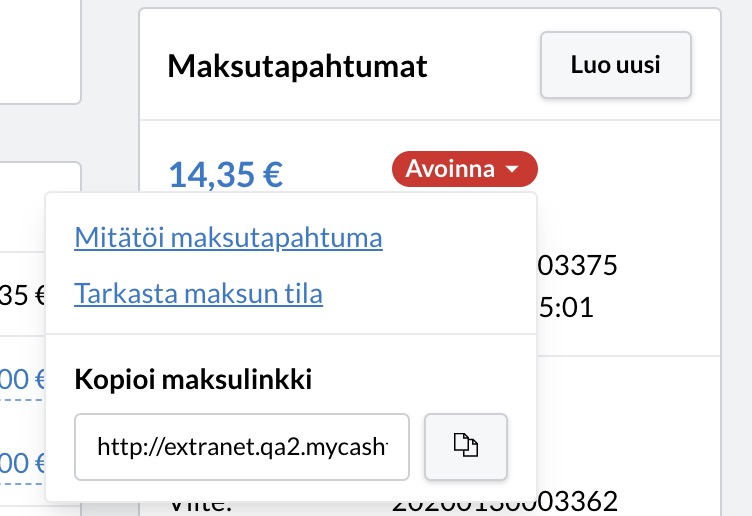Viewport: 752px width, 516px height.
Task: Click the copy payment link icon
Action: (x=466, y=446)
